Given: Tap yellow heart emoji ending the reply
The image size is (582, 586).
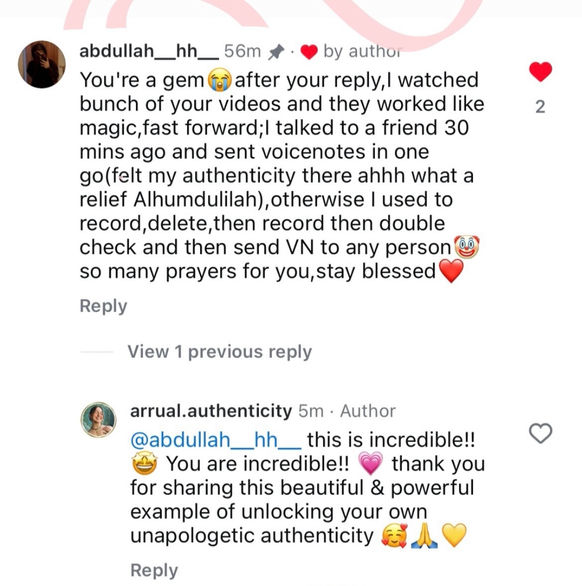Looking at the screenshot, I should (454, 535).
